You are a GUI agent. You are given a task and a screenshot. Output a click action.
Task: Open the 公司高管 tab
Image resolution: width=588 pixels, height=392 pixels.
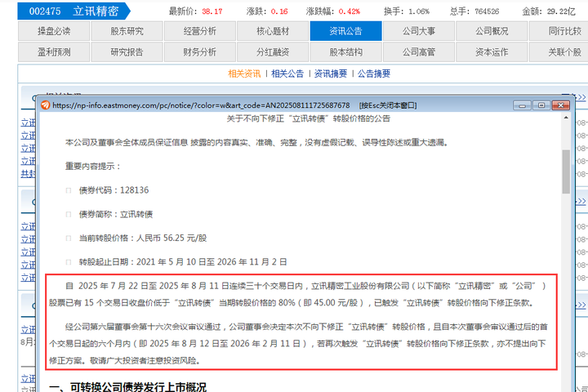pos(419,52)
